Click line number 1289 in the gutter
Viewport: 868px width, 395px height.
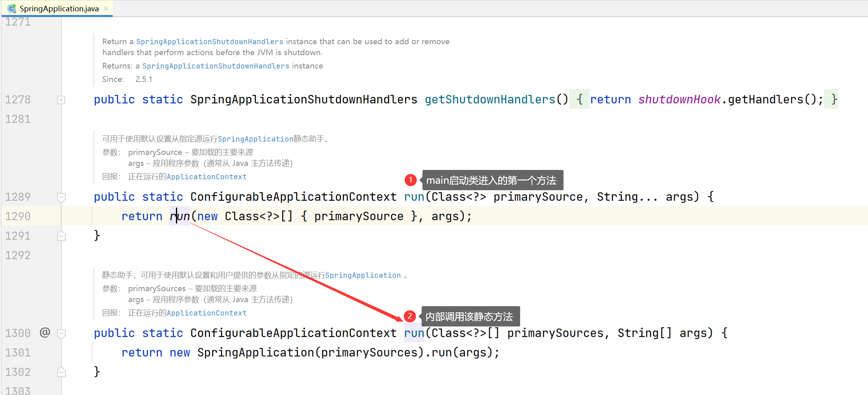18,197
